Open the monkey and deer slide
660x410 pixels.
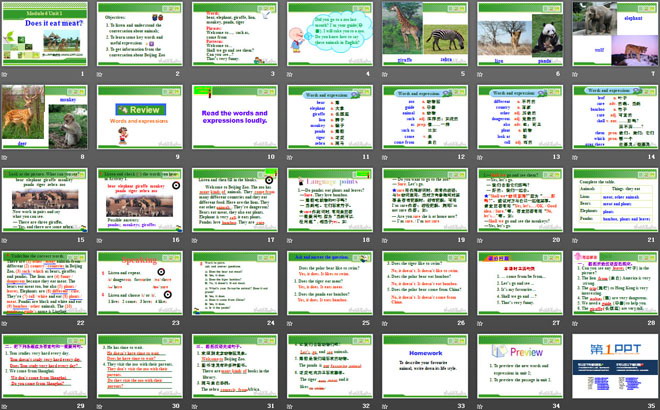pos(45,117)
